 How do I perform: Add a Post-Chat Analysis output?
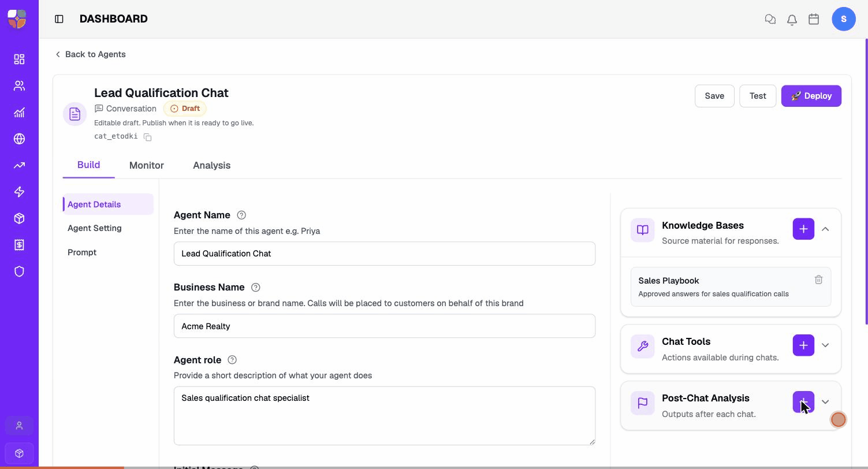803,402
